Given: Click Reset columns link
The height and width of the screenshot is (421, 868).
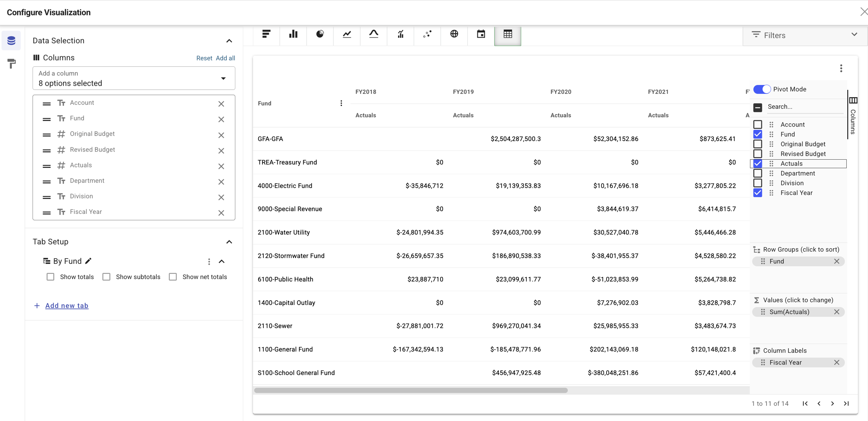Looking at the screenshot, I should tap(204, 58).
